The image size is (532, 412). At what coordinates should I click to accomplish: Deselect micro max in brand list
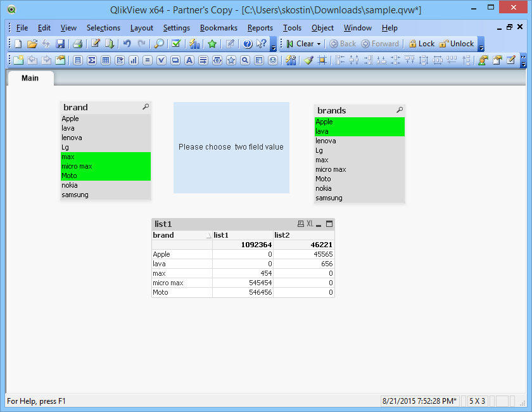[106, 166]
